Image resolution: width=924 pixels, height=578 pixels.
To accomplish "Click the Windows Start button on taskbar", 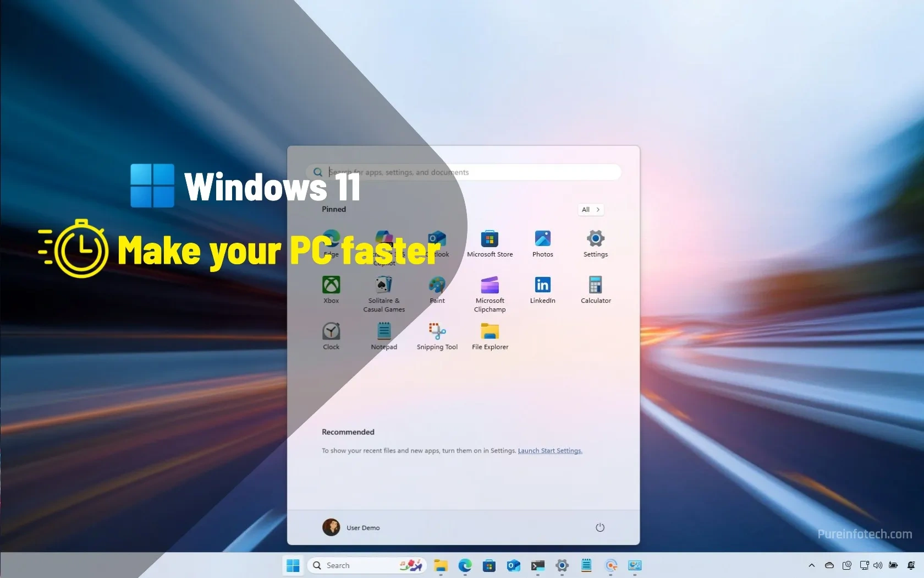I will [x=293, y=565].
